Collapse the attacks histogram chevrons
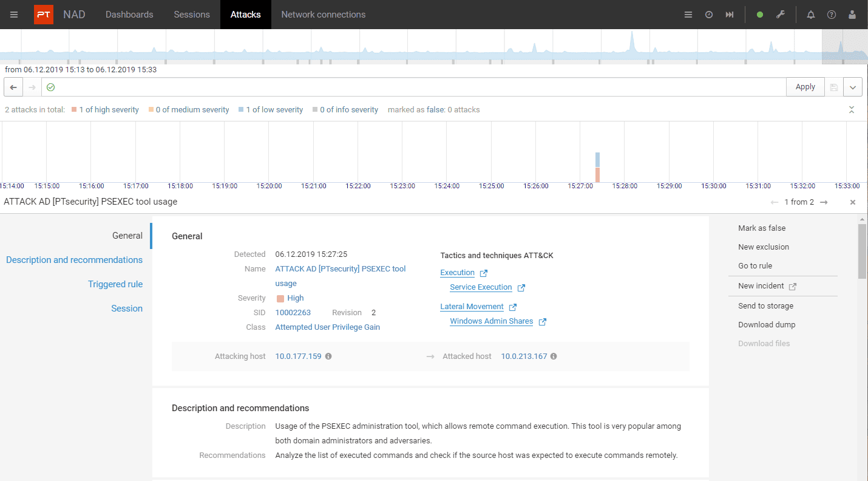Image resolution: width=868 pixels, height=481 pixels. 852,110
